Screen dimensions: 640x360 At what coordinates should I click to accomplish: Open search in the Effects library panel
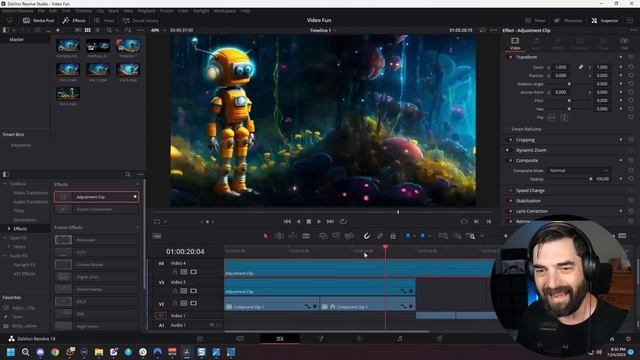tap(128, 174)
